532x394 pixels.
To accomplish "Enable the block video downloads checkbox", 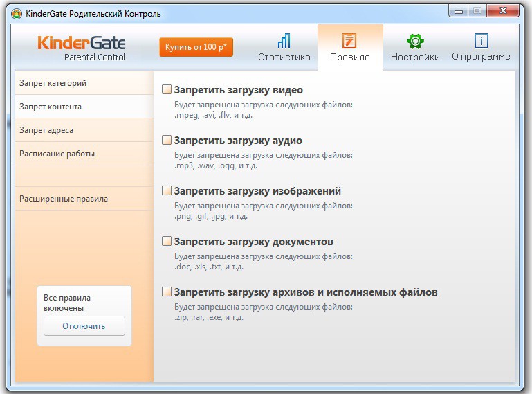I will [x=167, y=89].
